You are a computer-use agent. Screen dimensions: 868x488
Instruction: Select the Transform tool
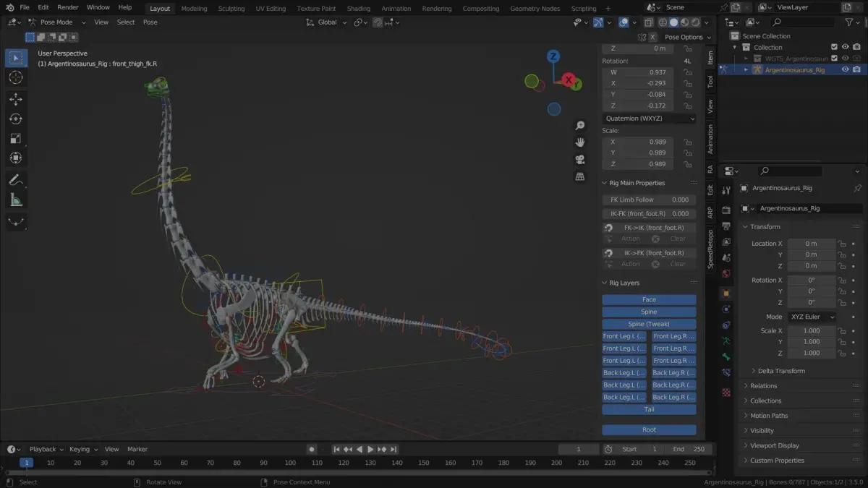coord(16,158)
